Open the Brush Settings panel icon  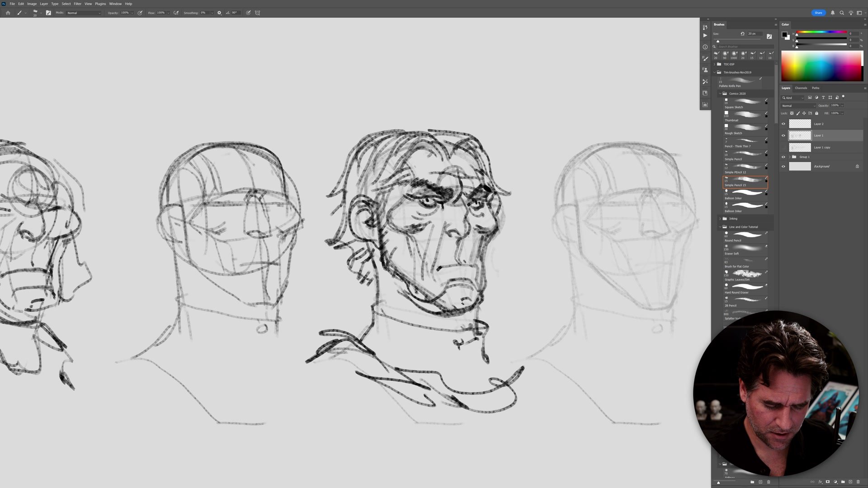pyautogui.click(x=705, y=58)
